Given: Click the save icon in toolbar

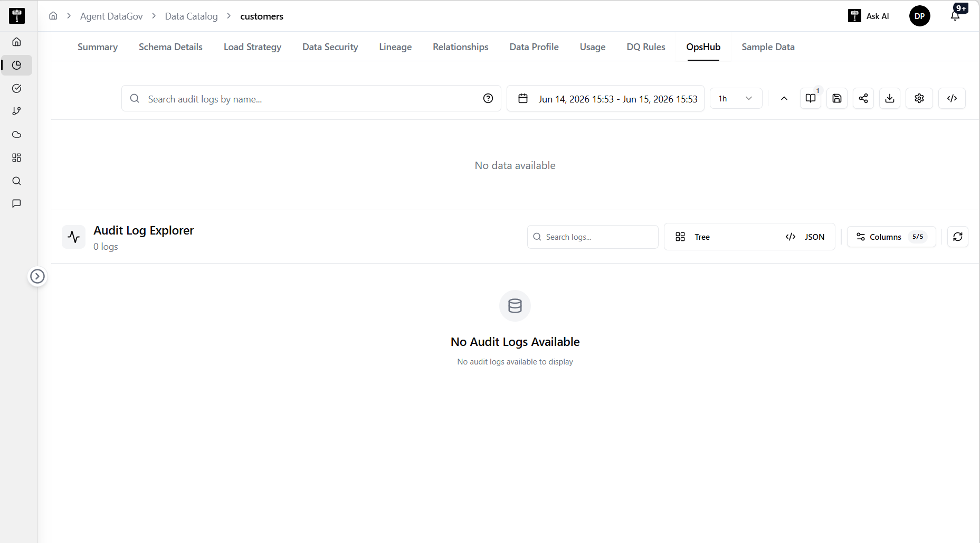Looking at the screenshot, I should [837, 98].
